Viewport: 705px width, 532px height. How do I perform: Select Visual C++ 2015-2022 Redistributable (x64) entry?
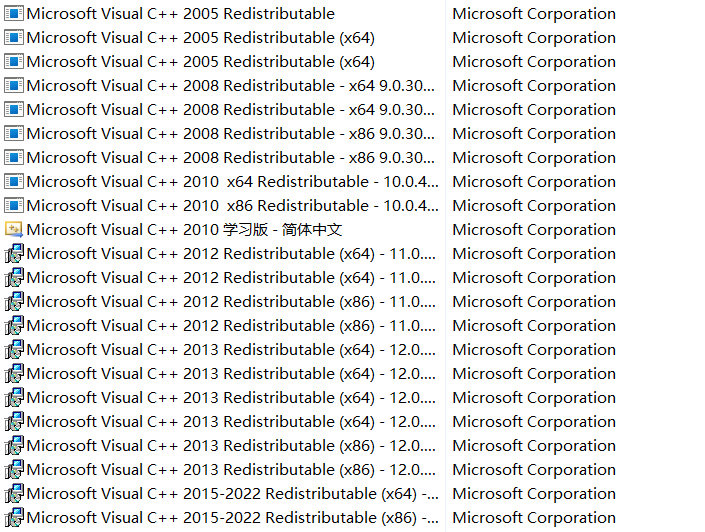[232, 494]
